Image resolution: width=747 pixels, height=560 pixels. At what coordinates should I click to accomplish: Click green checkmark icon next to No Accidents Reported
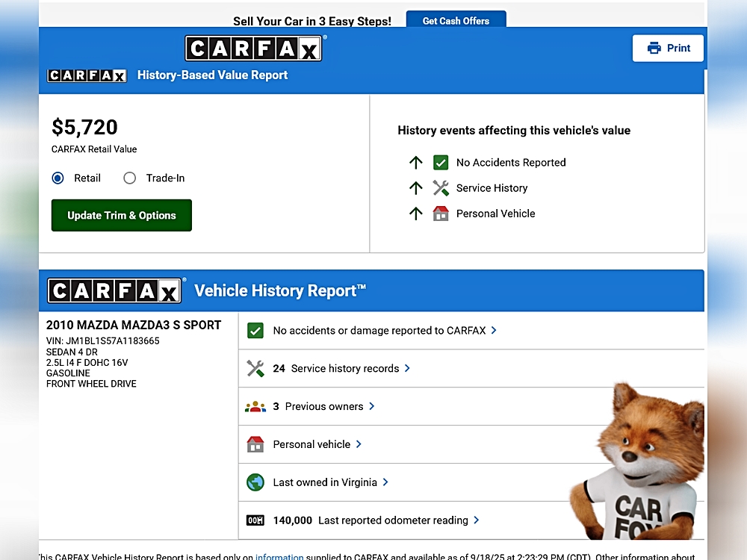coord(441,162)
